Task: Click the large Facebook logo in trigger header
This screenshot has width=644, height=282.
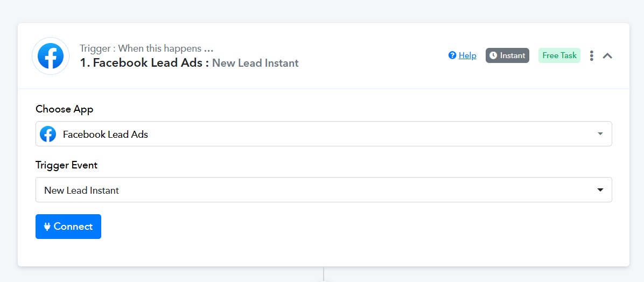Action: 51,56
